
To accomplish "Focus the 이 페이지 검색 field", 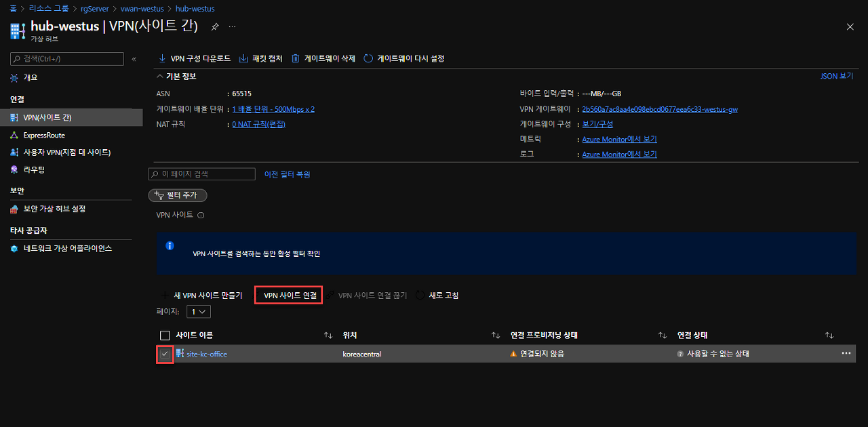I will tap(202, 174).
